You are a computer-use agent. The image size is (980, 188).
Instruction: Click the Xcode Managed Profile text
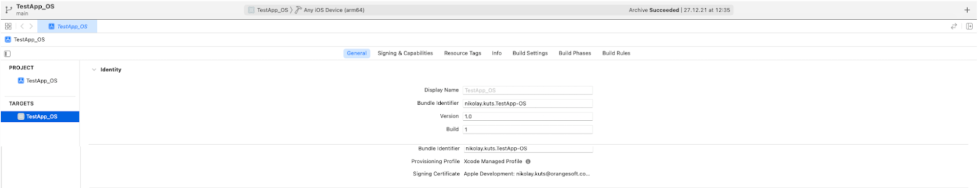pyautogui.click(x=493, y=161)
